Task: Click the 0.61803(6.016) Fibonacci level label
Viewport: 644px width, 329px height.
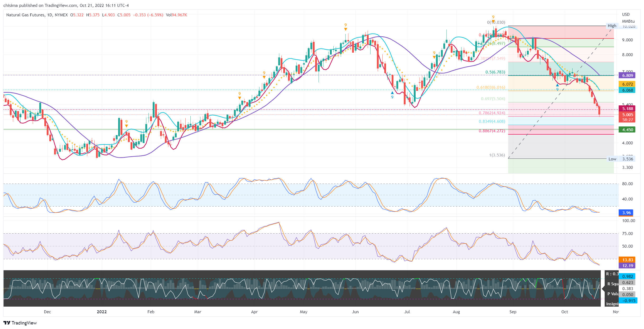Action: [491, 87]
